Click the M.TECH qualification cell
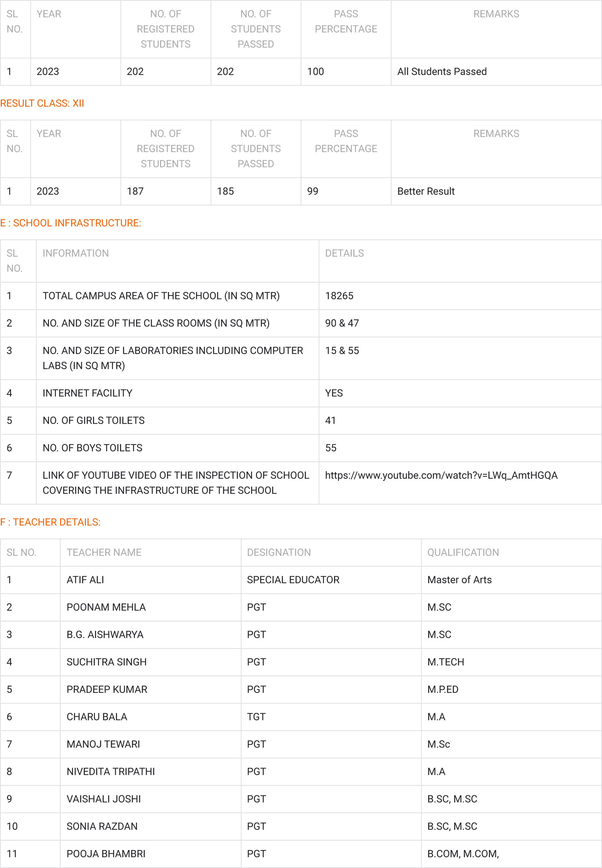 [x=446, y=662]
